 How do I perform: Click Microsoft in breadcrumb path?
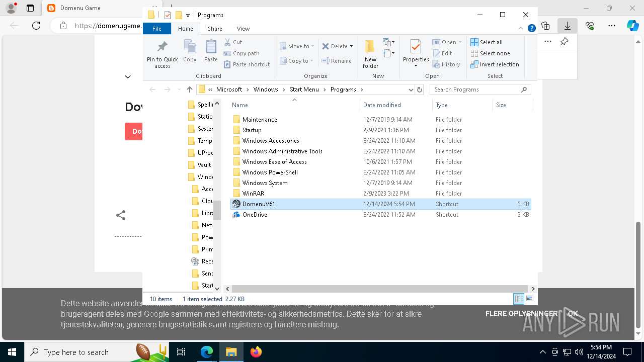229,89
